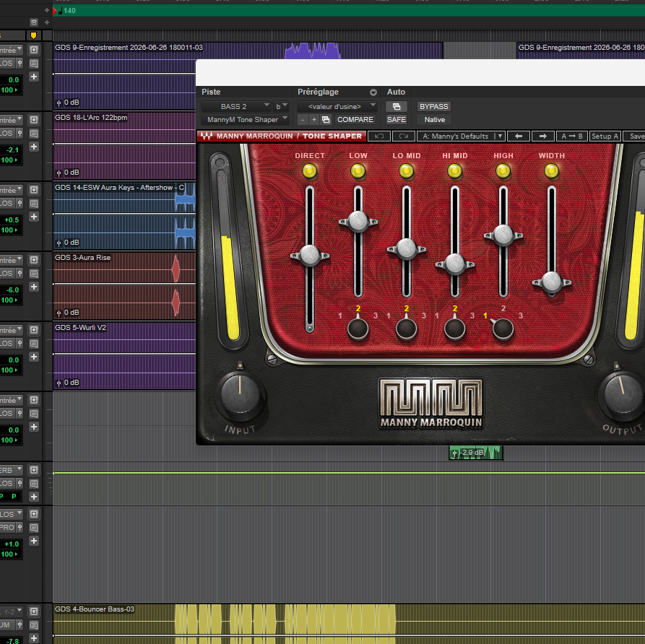Open the <valeur d'usine> preset list

(337, 107)
